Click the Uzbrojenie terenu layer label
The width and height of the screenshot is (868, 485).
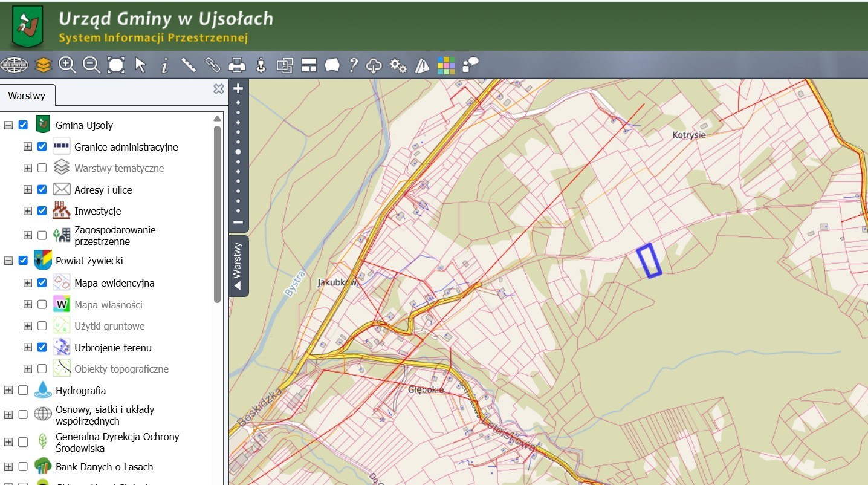click(x=113, y=348)
